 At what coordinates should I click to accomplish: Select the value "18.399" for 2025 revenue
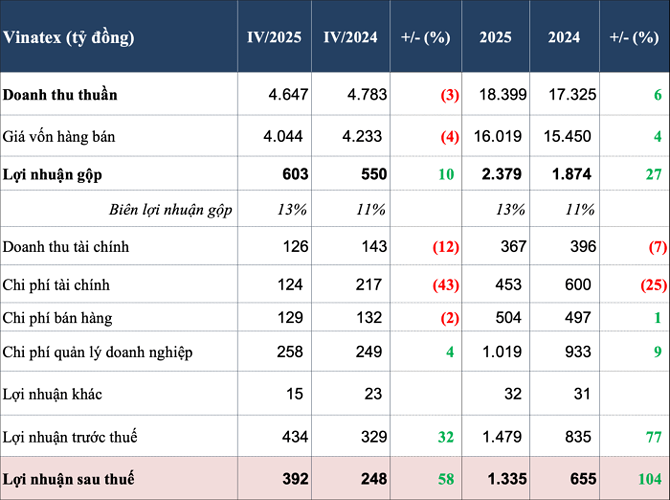coord(502,94)
